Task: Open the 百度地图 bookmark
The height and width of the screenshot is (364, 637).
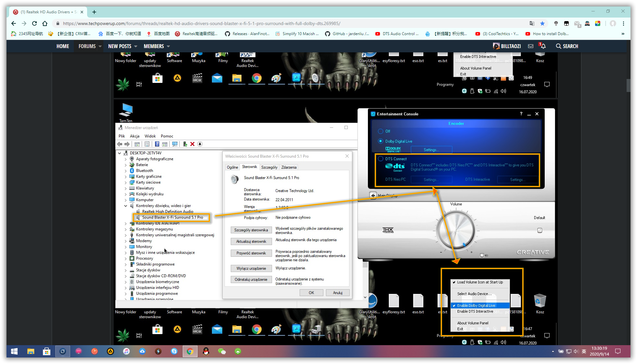Action: pos(158,34)
